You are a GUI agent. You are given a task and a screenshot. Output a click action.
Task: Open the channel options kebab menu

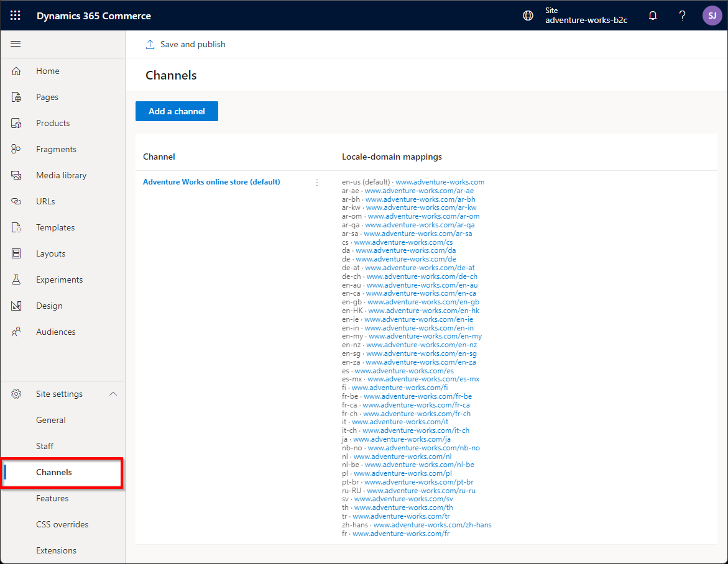[317, 182]
